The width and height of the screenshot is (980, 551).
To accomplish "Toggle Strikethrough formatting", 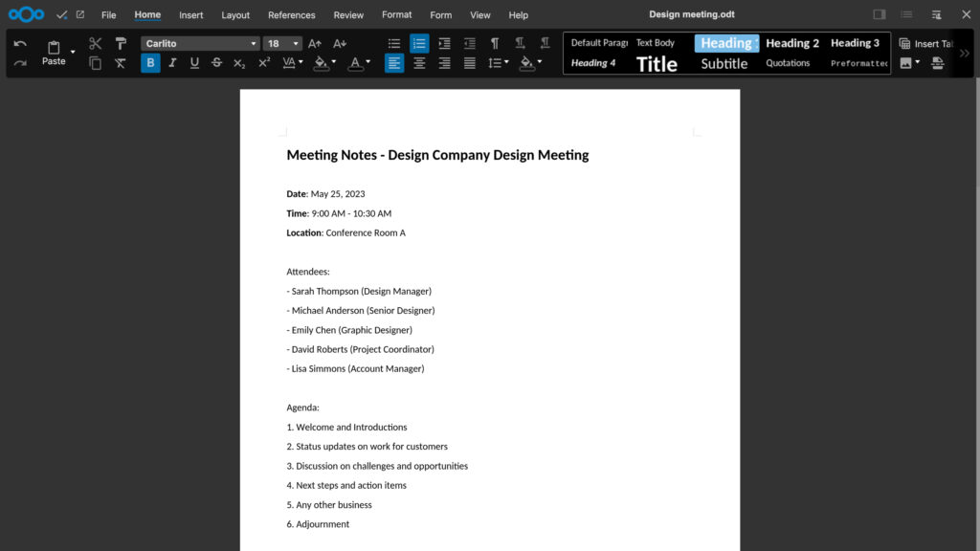I will 217,63.
